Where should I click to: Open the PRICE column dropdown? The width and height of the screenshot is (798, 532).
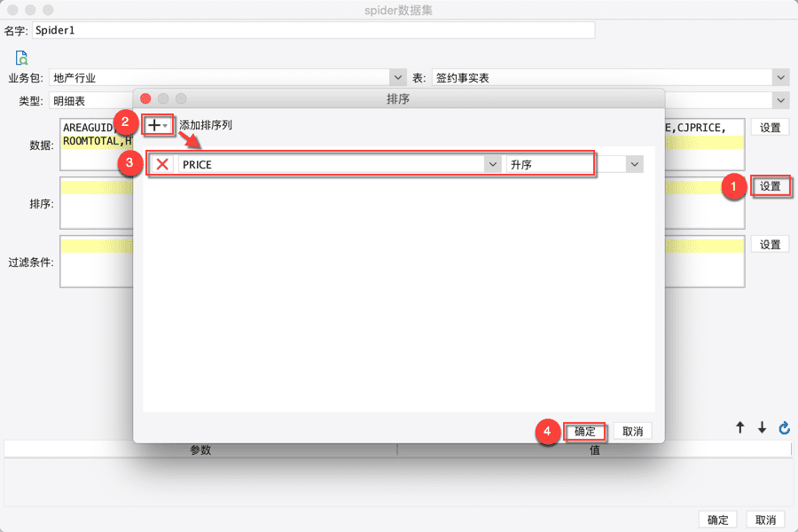pos(492,164)
